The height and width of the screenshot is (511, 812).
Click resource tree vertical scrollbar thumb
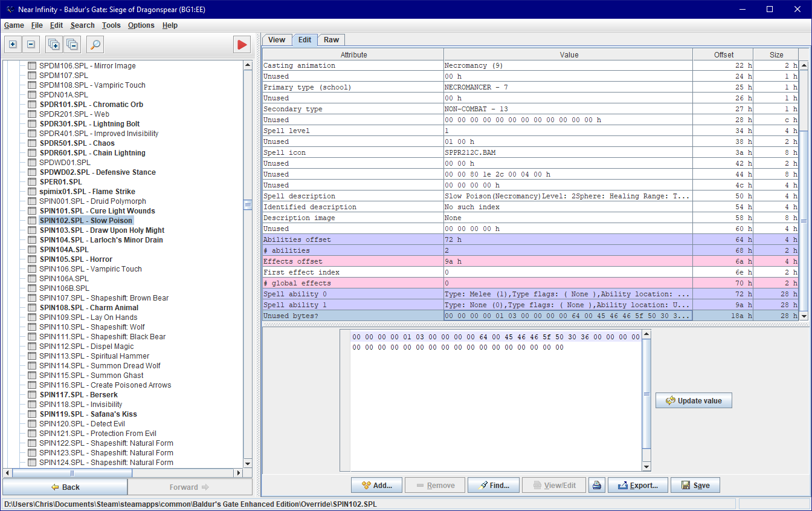tap(248, 205)
